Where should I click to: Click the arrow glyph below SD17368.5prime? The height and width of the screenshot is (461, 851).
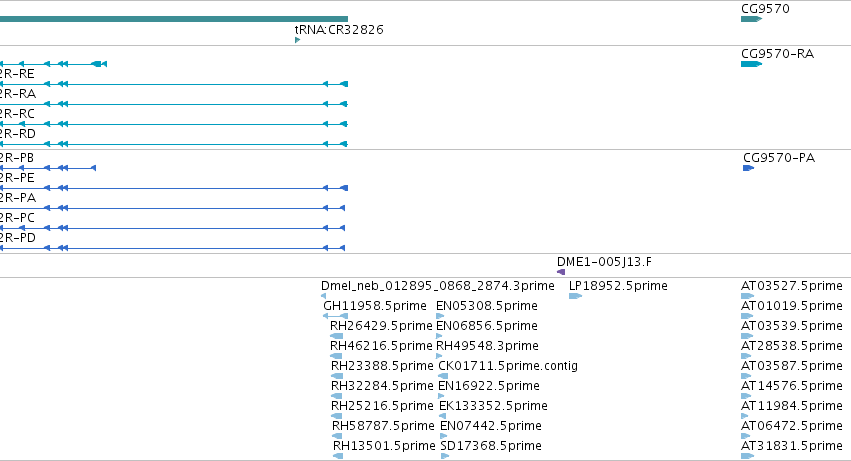coord(445,456)
